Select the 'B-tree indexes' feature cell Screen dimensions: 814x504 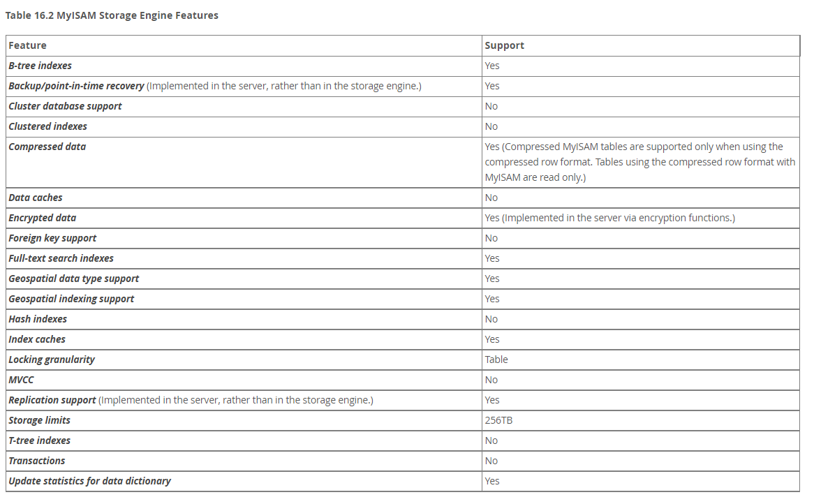pyautogui.click(x=40, y=66)
